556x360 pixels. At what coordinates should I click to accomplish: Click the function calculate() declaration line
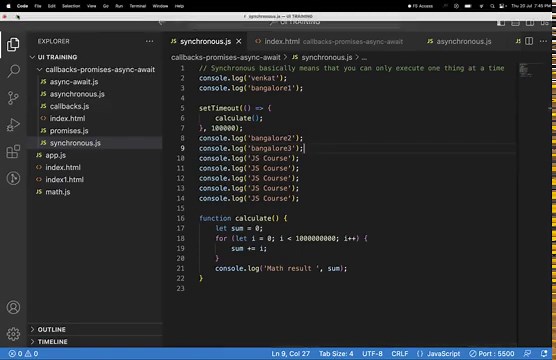tap(243, 218)
